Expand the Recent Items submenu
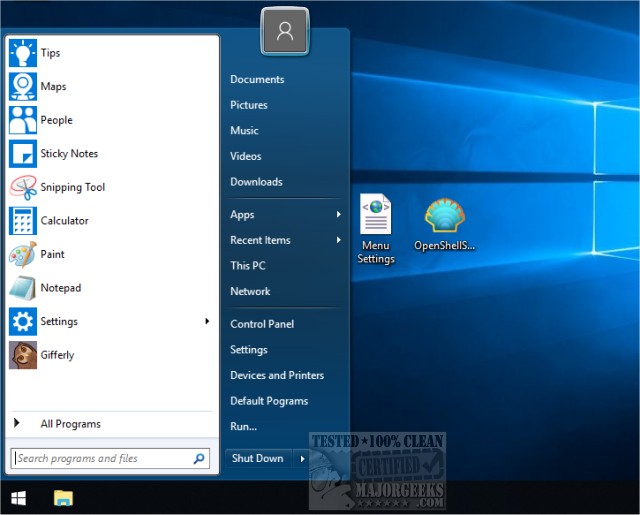 click(x=339, y=240)
